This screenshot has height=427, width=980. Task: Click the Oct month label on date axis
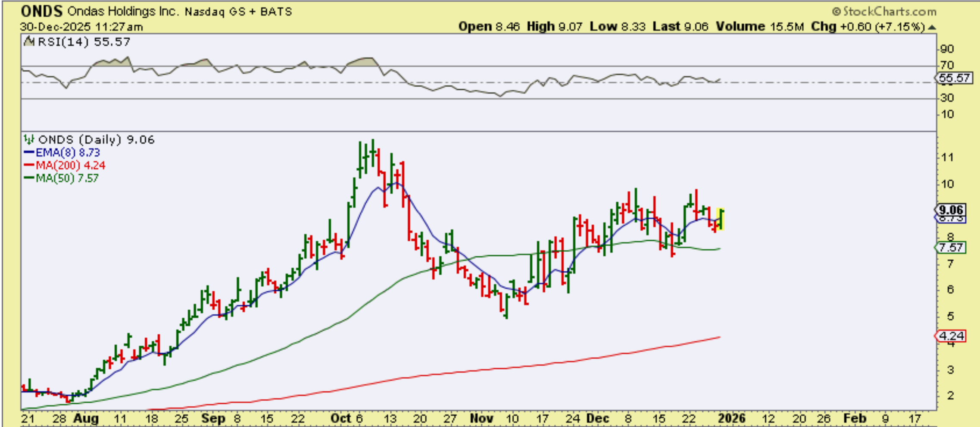click(340, 418)
